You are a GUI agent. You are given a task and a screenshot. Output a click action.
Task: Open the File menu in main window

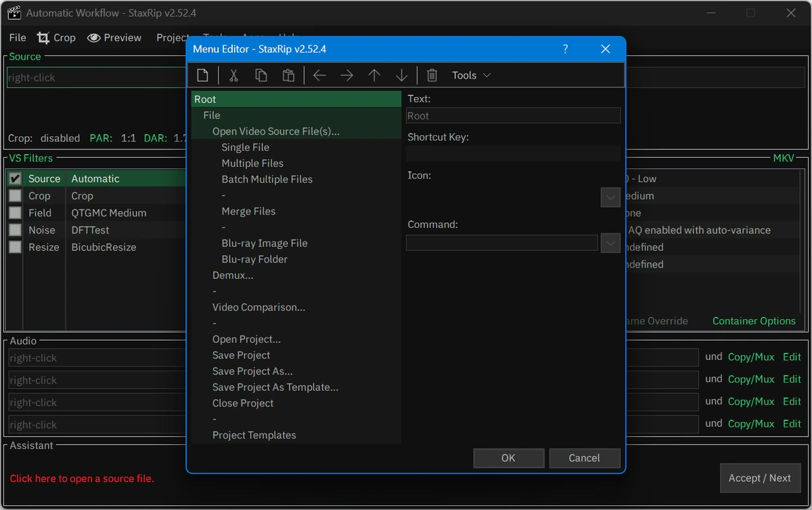pyautogui.click(x=18, y=37)
